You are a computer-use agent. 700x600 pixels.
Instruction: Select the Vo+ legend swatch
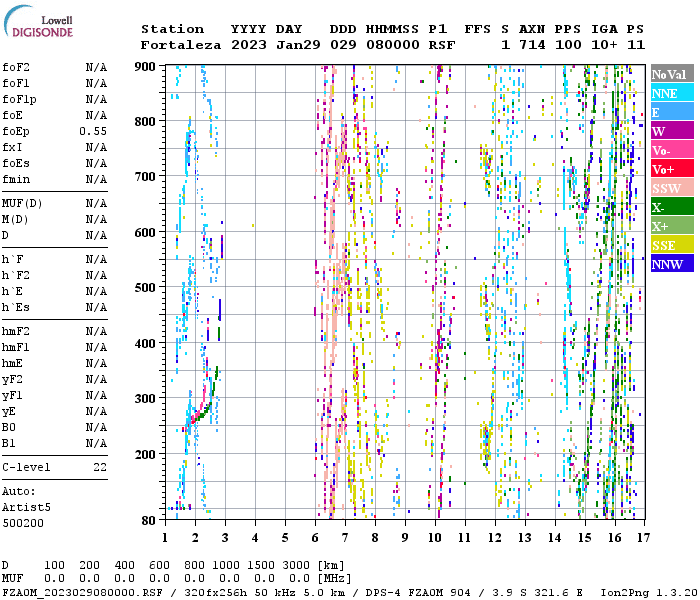[x=672, y=169]
